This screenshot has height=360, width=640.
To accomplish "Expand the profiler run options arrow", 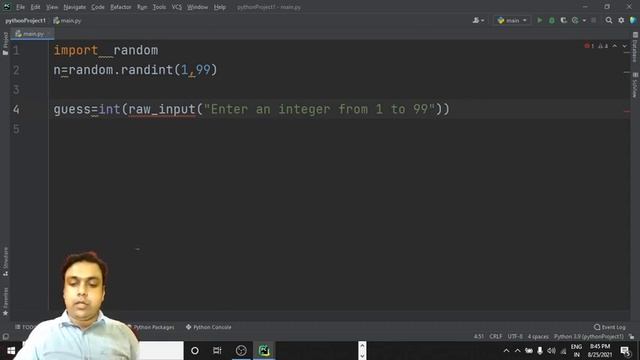I will pos(584,20).
